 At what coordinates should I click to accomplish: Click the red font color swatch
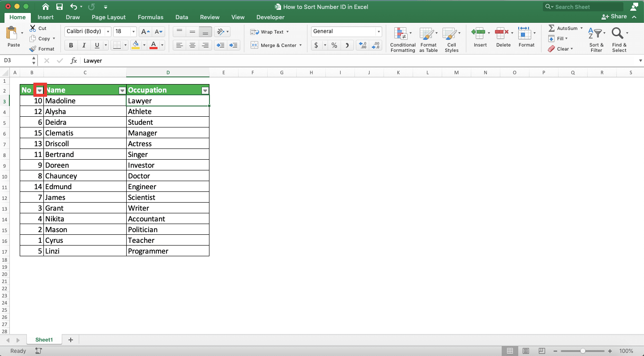(154, 45)
